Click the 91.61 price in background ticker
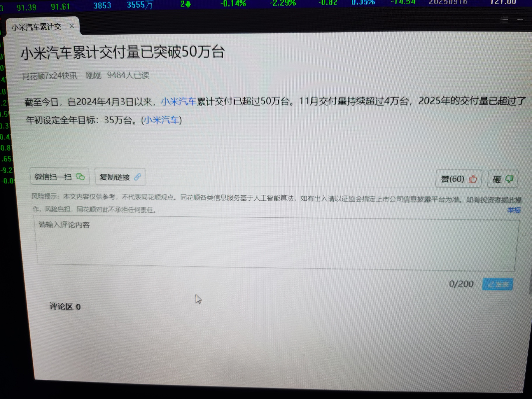 click(60, 7)
